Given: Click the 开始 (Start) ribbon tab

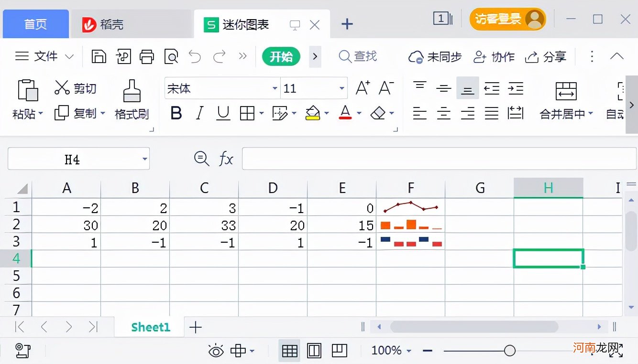Looking at the screenshot, I should click(281, 56).
